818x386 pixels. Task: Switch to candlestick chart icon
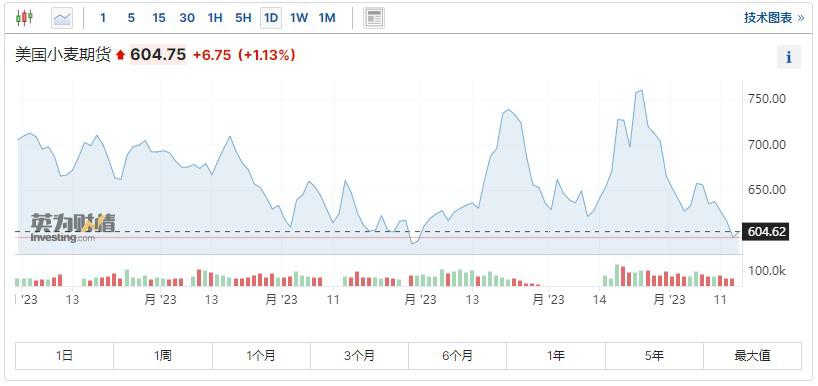[24, 18]
